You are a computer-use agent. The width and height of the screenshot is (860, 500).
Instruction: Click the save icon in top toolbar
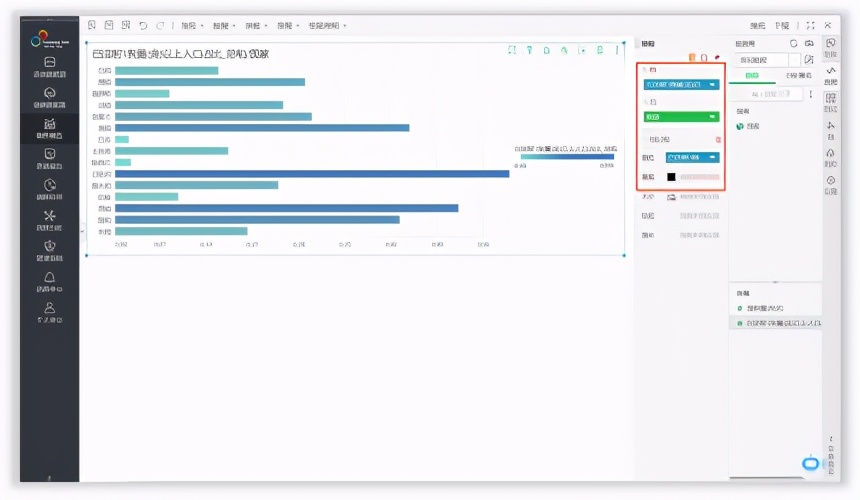pyautogui.click(x=109, y=25)
